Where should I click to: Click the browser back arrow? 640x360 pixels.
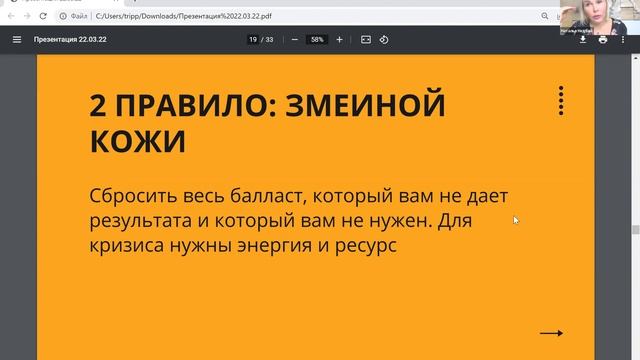tap(11, 16)
